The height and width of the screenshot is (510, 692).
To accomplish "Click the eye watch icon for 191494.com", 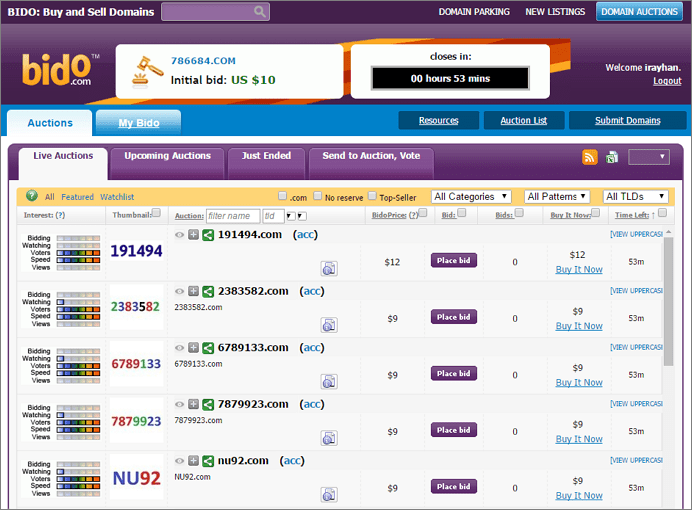I will tap(179, 235).
